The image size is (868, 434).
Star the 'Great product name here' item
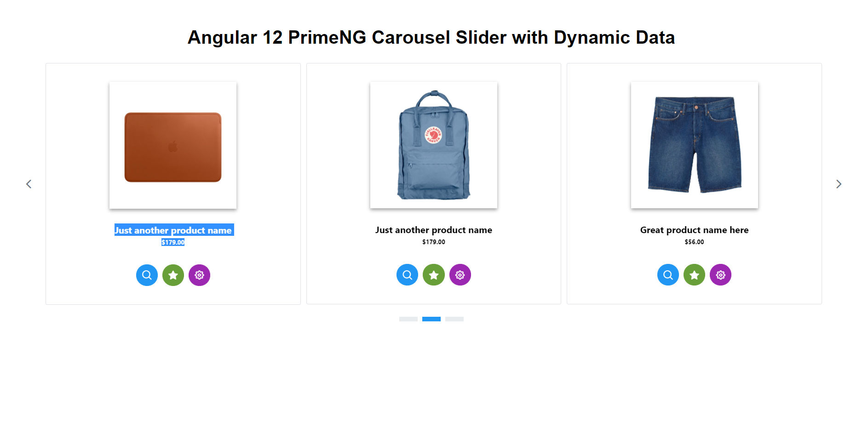point(694,274)
